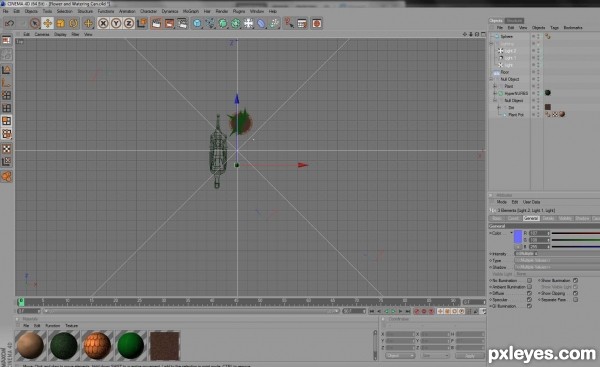Open the File menu in main menu bar
Screen dimensions: 600x367
(5, 11)
